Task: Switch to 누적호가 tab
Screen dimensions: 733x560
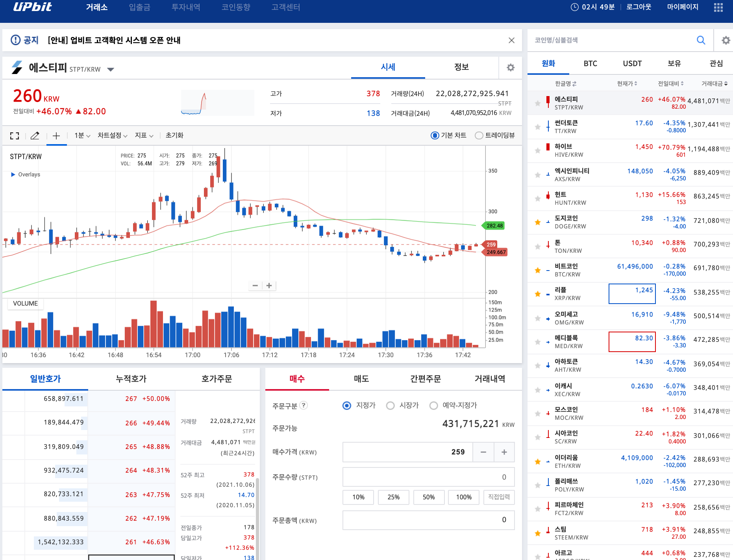Action: (x=131, y=379)
